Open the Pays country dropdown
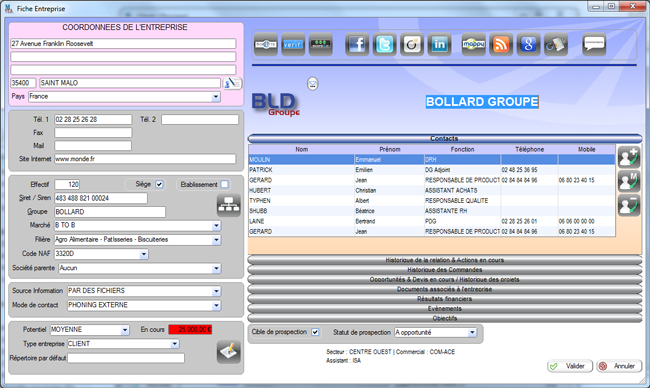The height and width of the screenshot is (388, 650). click(x=216, y=97)
